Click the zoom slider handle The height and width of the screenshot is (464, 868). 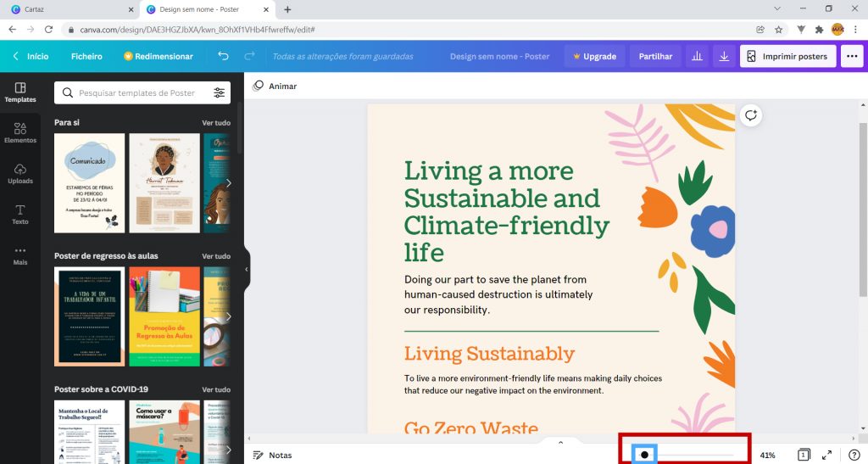pos(644,455)
